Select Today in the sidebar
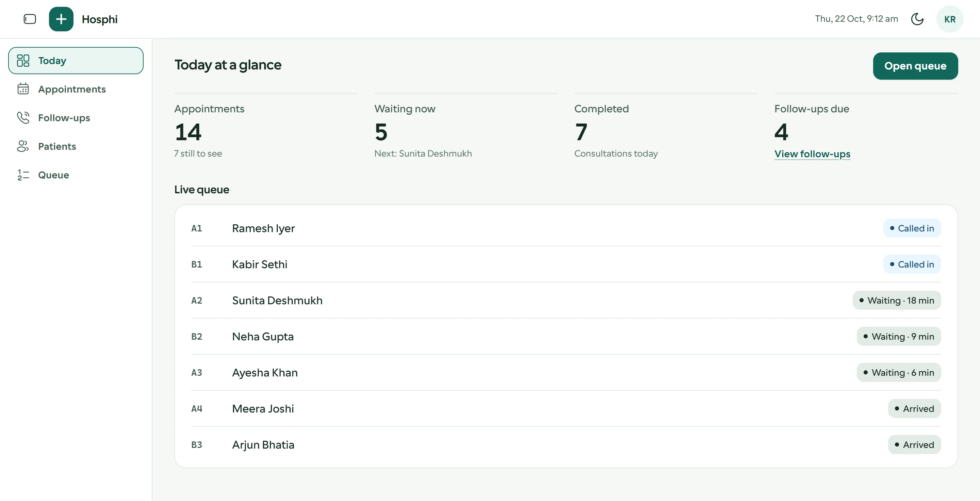This screenshot has height=501, width=980. pyautogui.click(x=76, y=61)
